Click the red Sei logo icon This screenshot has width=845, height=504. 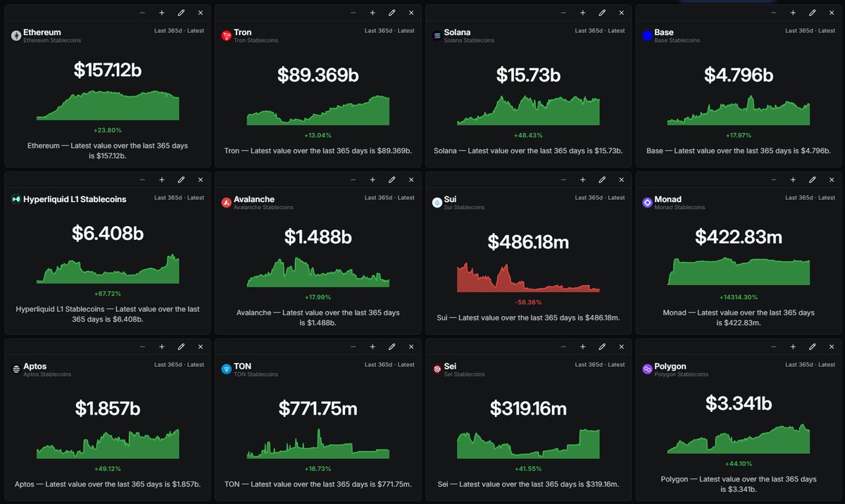(437, 370)
